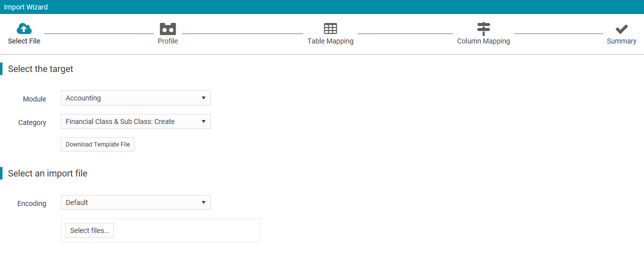Go to the Summary step label

pyautogui.click(x=622, y=41)
